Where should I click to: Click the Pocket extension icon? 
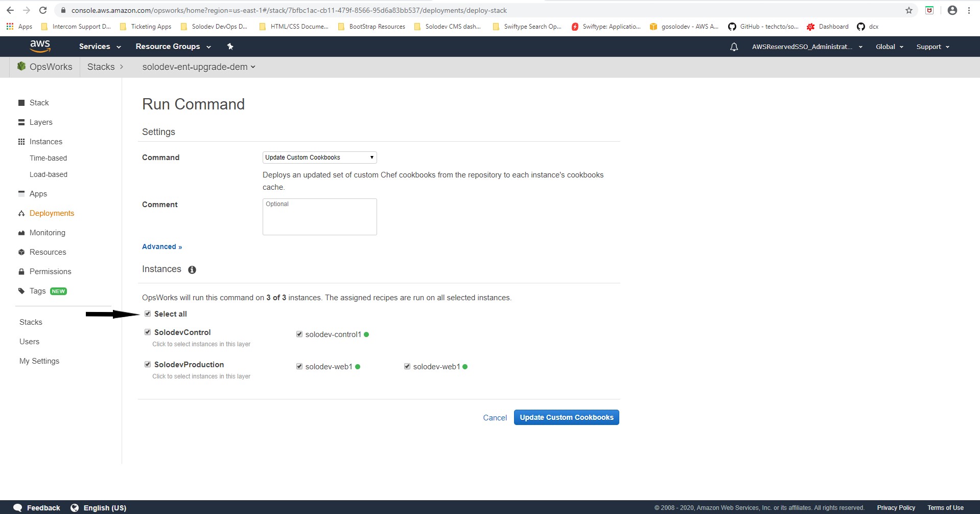point(929,10)
